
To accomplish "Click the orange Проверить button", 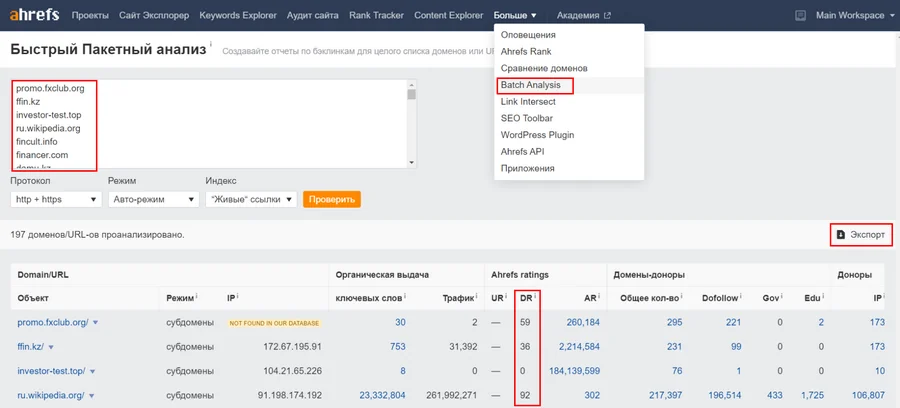I will click(x=332, y=200).
